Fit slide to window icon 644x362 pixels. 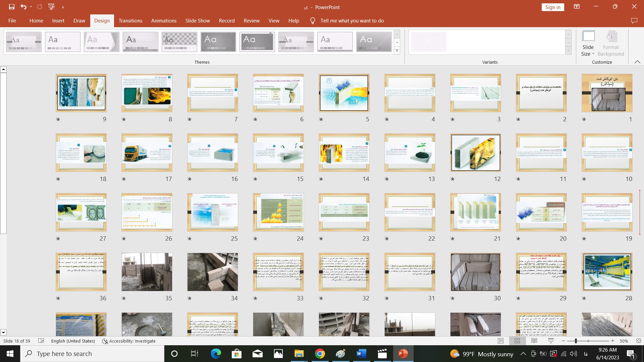click(x=638, y=341)
